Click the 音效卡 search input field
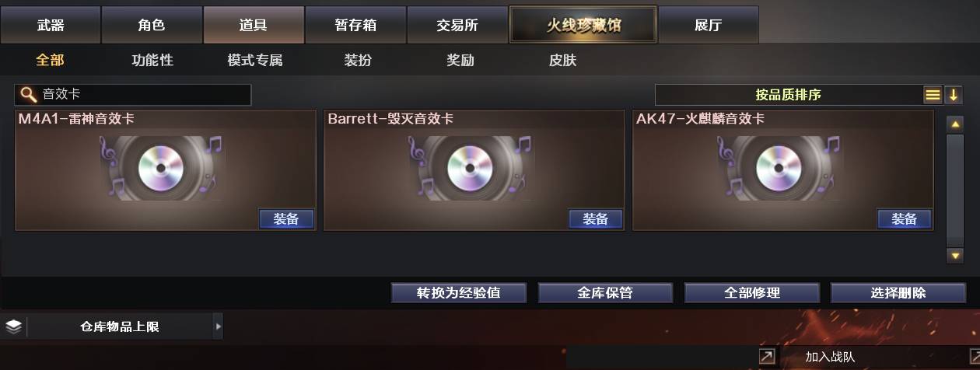Viewport: 980px width, 370px height. pos(133,95)
